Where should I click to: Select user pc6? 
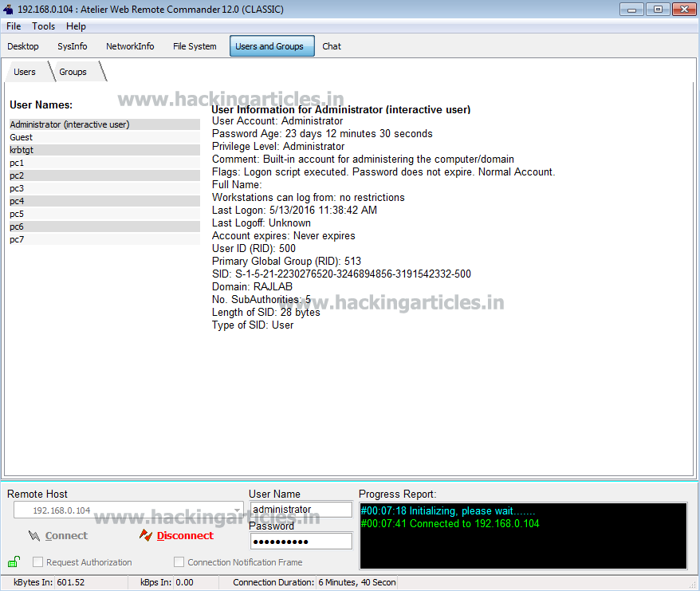104,227
